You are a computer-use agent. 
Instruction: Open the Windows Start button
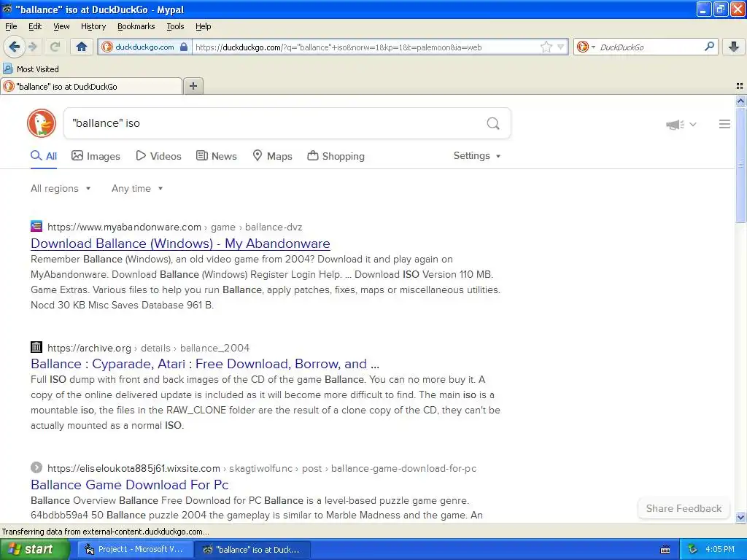pos(35,549)
